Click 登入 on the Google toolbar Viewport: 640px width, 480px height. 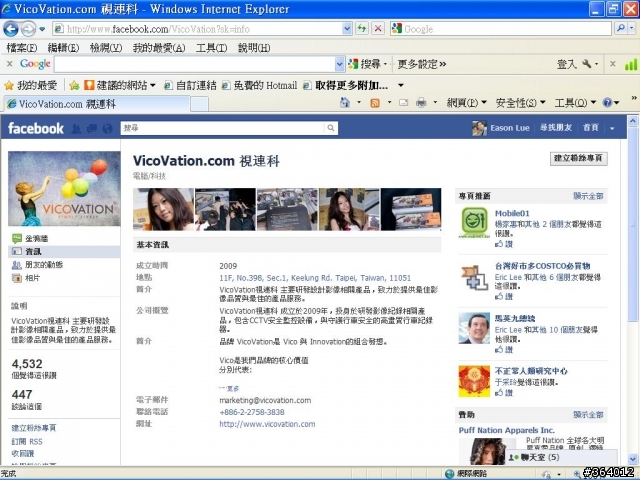[x=567, y=64]
